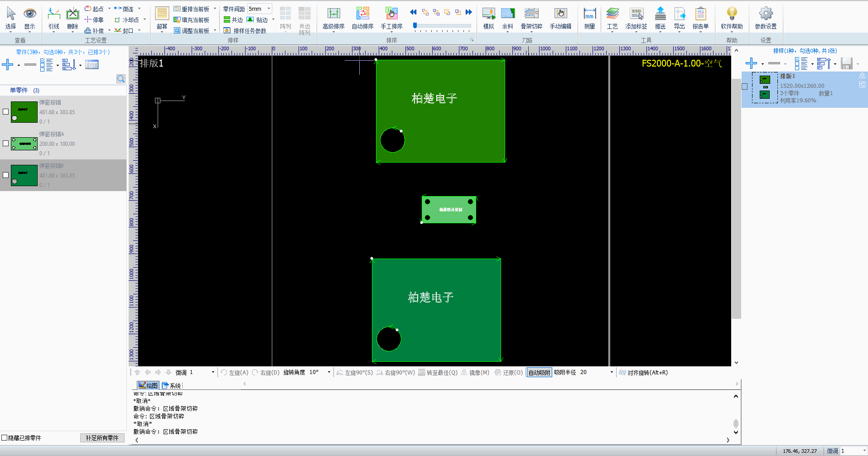Open 参数设置 parameter settings gear
Viewport: 868px width, 456px height.
766,19
